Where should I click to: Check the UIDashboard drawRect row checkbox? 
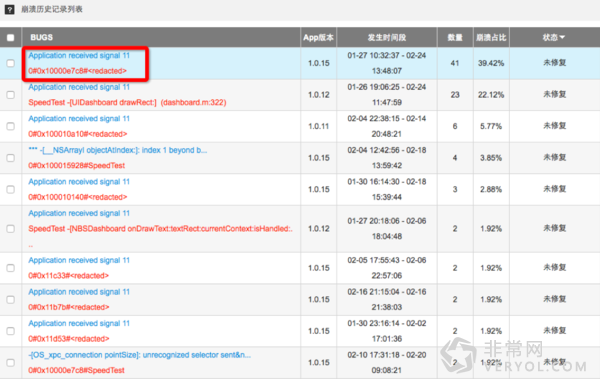[x=11, y=95]
